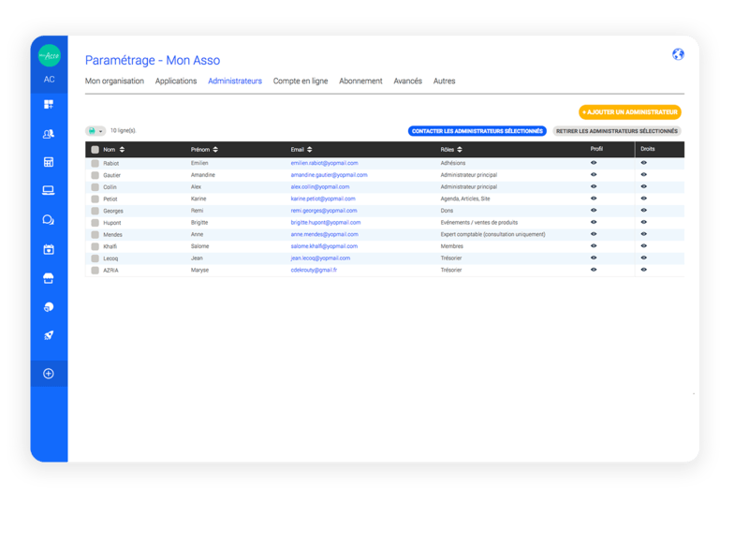Check the box for Petiot row
The width and height of the screenshot is (749, 560).
tap(95, 199)
